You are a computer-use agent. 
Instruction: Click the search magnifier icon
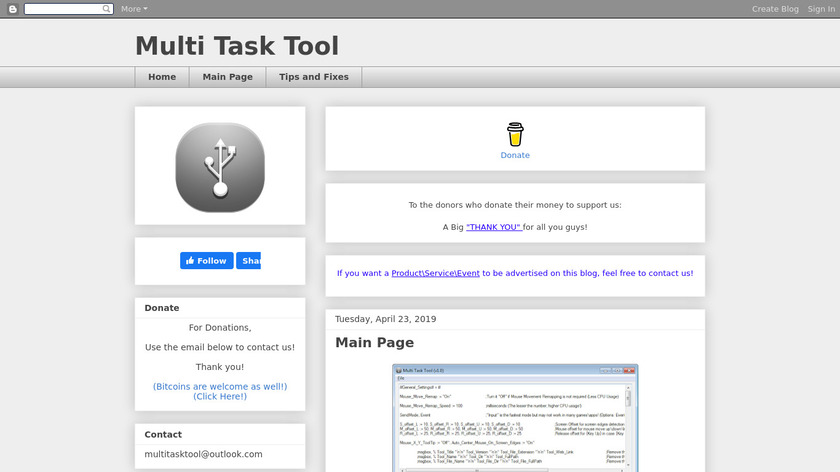(x=107, y=9)
